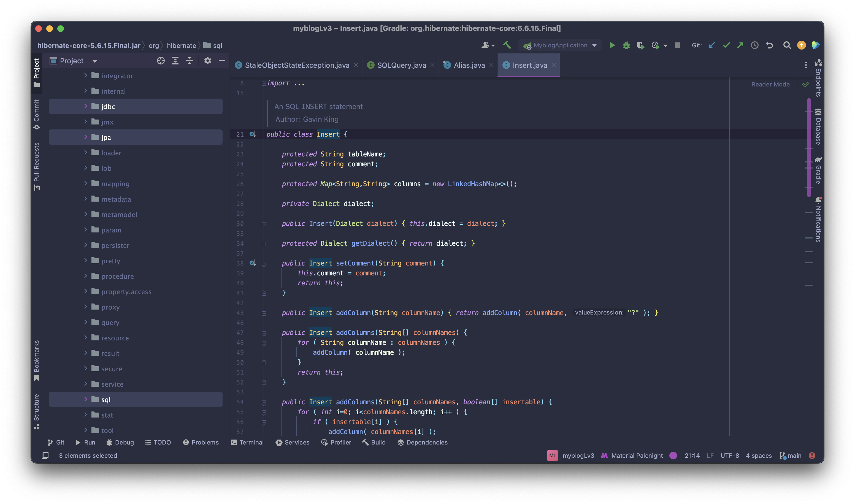
Task: Build project with the hammer icon
Action: tap(507, 45)
